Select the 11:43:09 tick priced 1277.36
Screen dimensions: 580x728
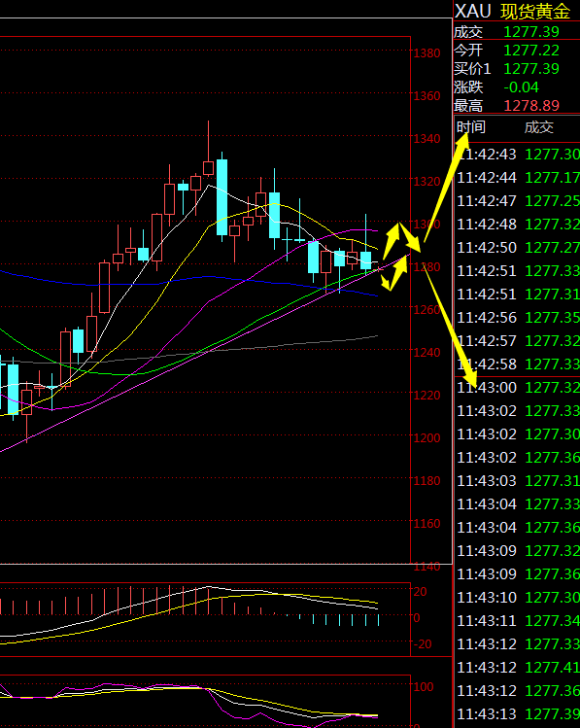pos(518,573)
